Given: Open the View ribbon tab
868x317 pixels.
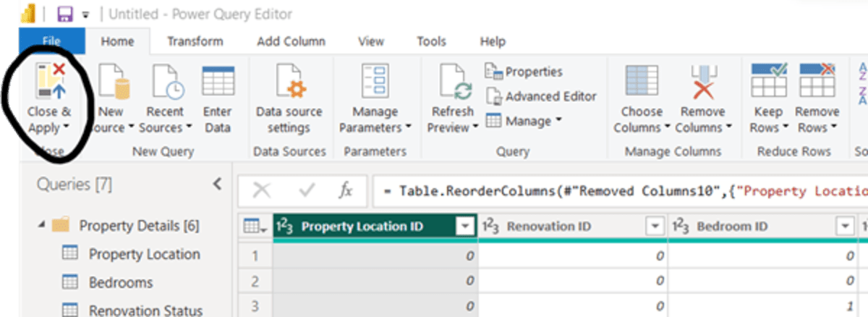Looking at the screenshot, I should (x=371, y=41).
